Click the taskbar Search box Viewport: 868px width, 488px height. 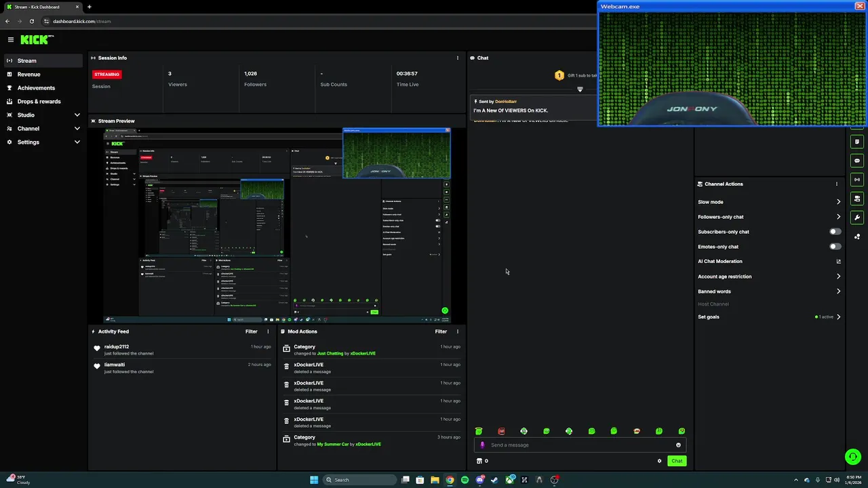pos(359,480)
